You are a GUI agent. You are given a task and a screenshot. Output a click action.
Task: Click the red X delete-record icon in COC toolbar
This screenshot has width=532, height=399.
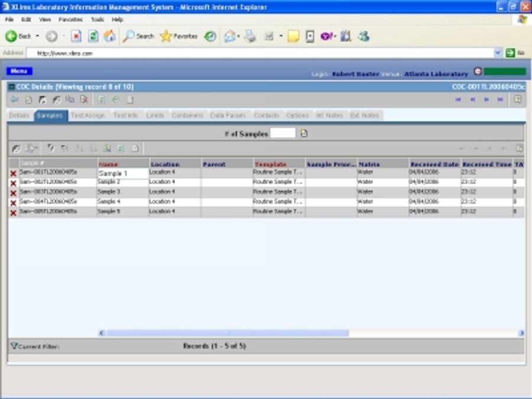click(x=84, y=100)
